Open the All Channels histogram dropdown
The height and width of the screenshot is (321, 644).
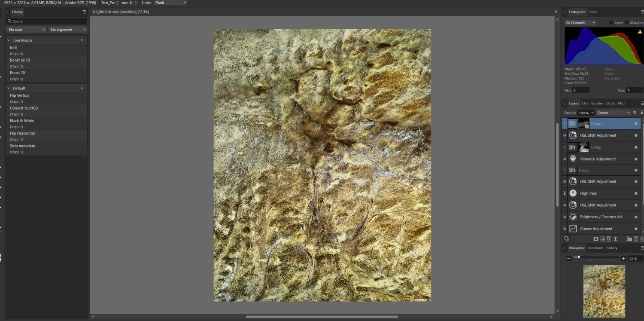tap(580, 23)
